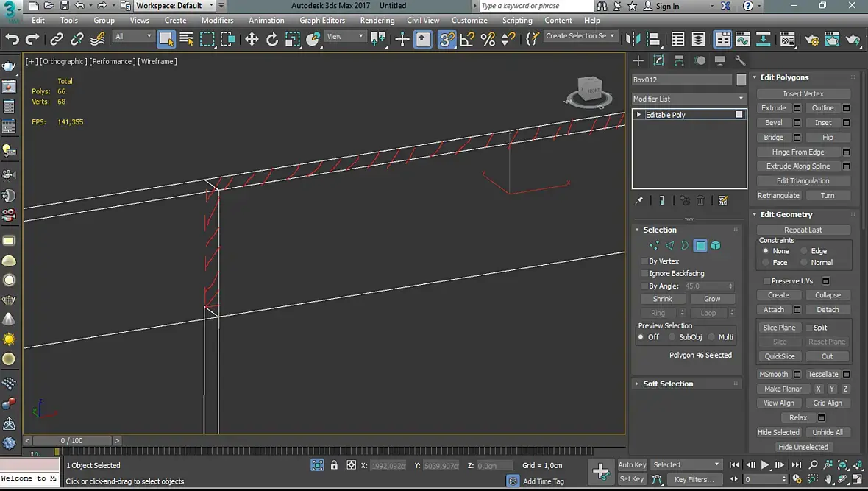Switch to Vertex sub-object selection icon
The image size is (868, 491).
[654, 246]
